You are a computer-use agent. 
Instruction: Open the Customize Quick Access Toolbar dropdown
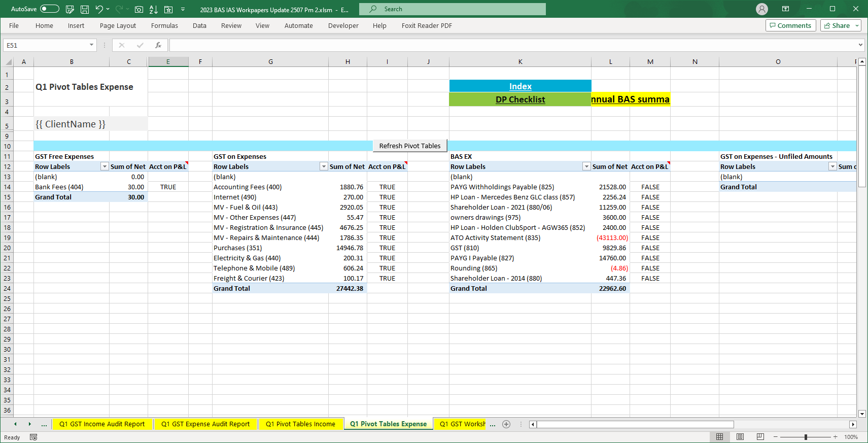coord(183,9)
